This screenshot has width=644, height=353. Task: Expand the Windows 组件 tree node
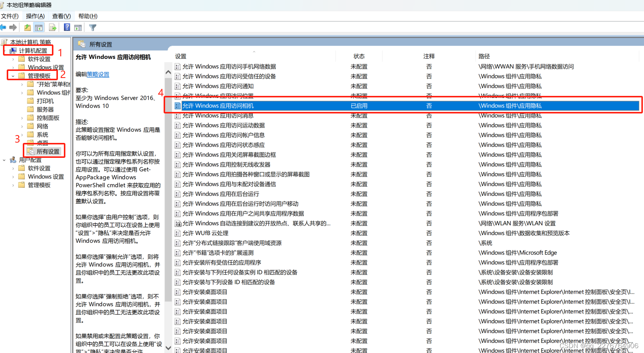22,93
